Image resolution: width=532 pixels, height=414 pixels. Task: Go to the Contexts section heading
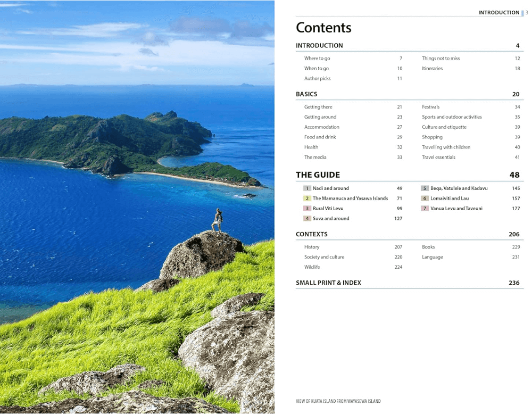(x=312, y=234)
